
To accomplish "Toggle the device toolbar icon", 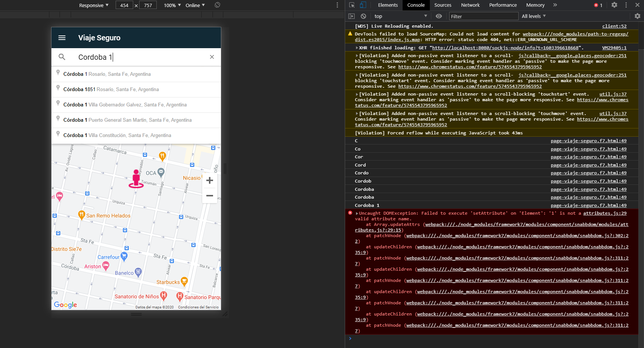I will [x=363, y=5].
